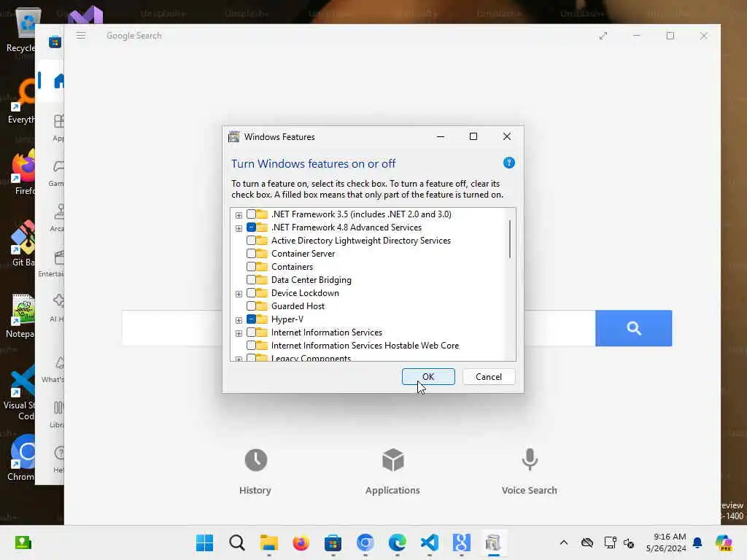Click the cloud sync tray icon

(x=587, y=542)
